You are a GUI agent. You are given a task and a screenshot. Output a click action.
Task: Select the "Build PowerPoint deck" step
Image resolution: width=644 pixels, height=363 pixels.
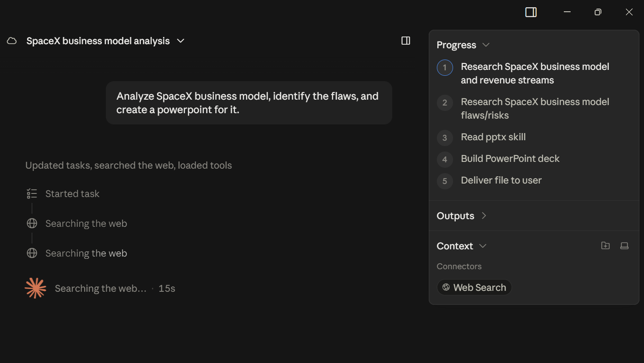pos(510,159)
